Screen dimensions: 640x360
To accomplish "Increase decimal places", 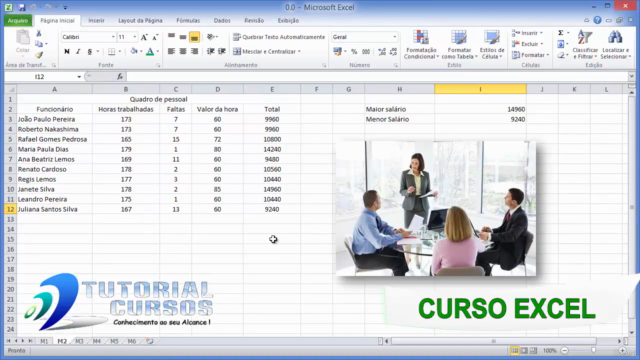I will (x=382, y=51).
